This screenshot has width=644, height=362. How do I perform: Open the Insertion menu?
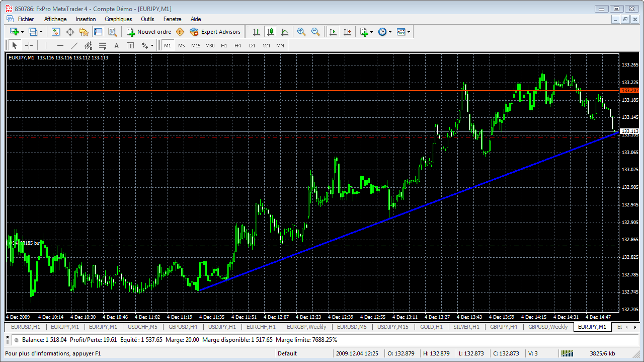86,19
